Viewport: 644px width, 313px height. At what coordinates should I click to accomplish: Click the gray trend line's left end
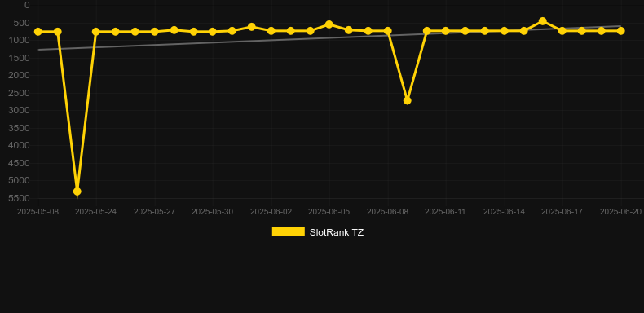(x=39, y=50)
